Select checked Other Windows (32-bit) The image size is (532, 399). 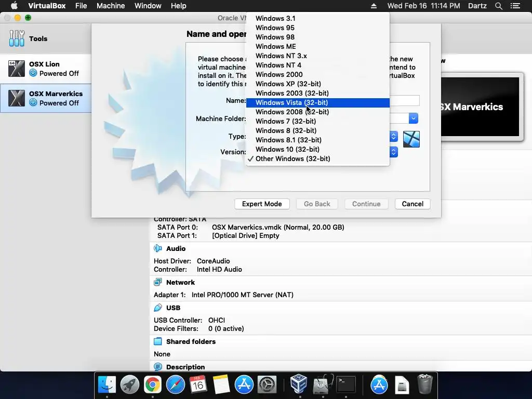(x=317, y=159)
